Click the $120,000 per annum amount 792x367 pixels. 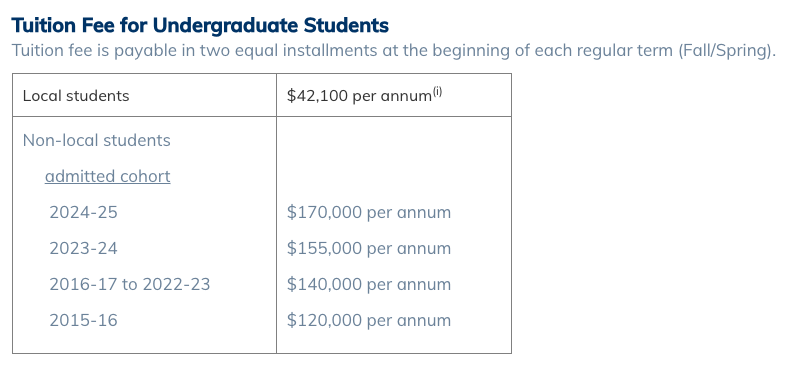click(x=369, y=320)
